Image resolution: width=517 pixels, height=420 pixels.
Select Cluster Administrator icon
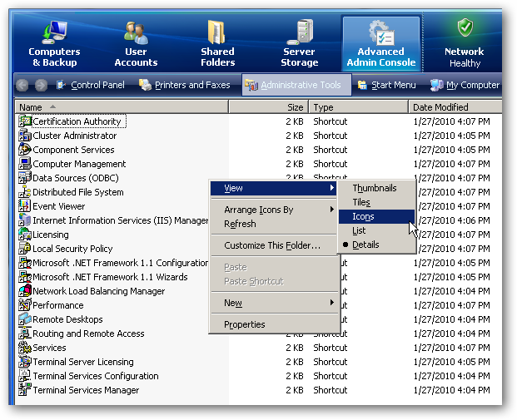point(25,136)
